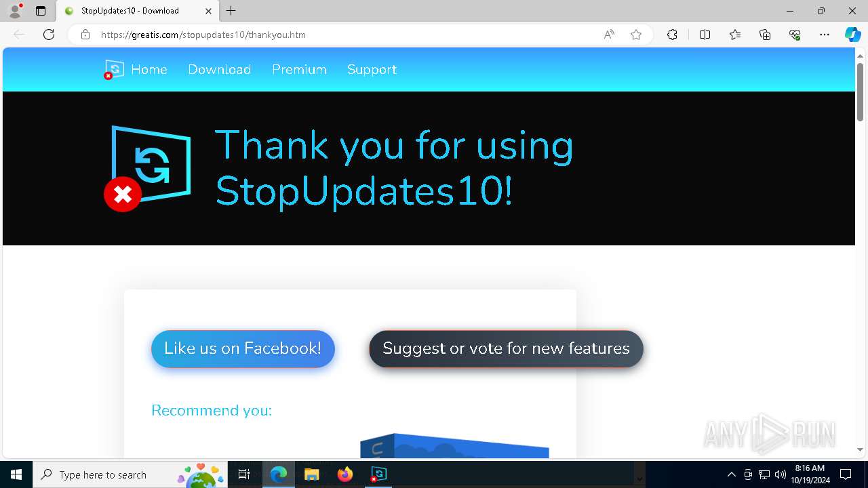Open Settings and more menu
Viewport: 868px width, 488px height.
pyautogui.click(x=825, y=35)
